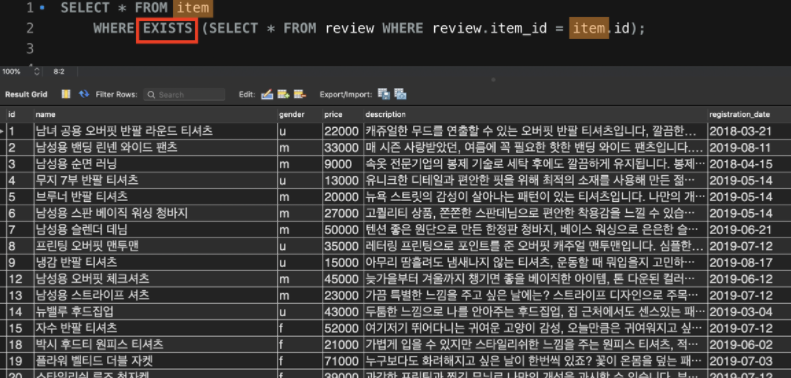The image size is (791, 378).
Task: Open the 100% zoom stepper
Action: tap(36, 72)
